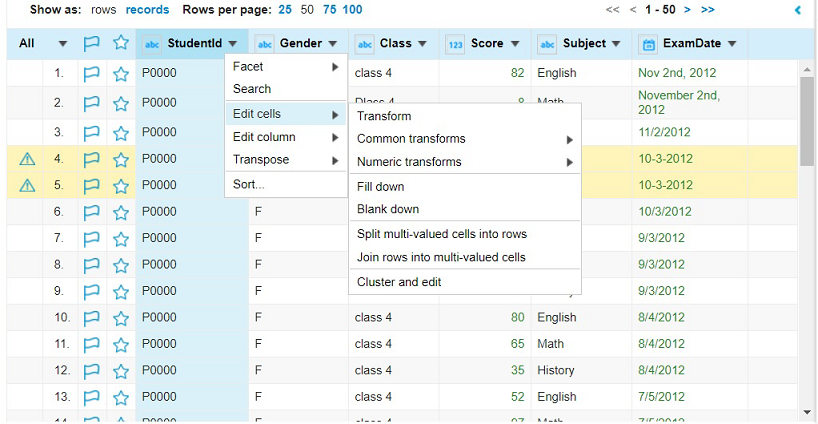Screen dimensions: 818x424
Task: Collapse panel with the left chevron icon
Action: tap(798, 10)
